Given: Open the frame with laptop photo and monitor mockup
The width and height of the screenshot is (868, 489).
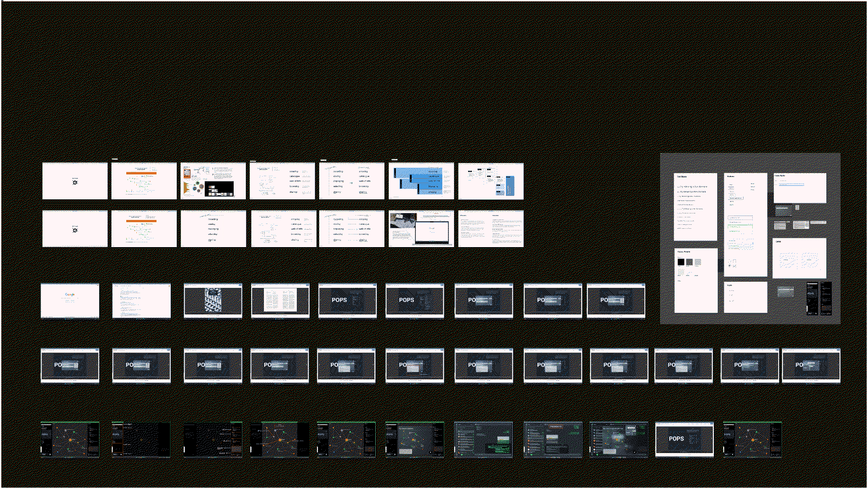Looking at the screenshot, I should [x=421, y=229].
